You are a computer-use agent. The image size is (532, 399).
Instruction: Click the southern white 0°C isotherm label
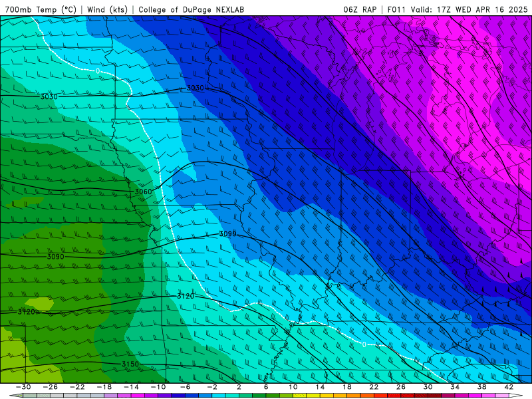(364, 344)
